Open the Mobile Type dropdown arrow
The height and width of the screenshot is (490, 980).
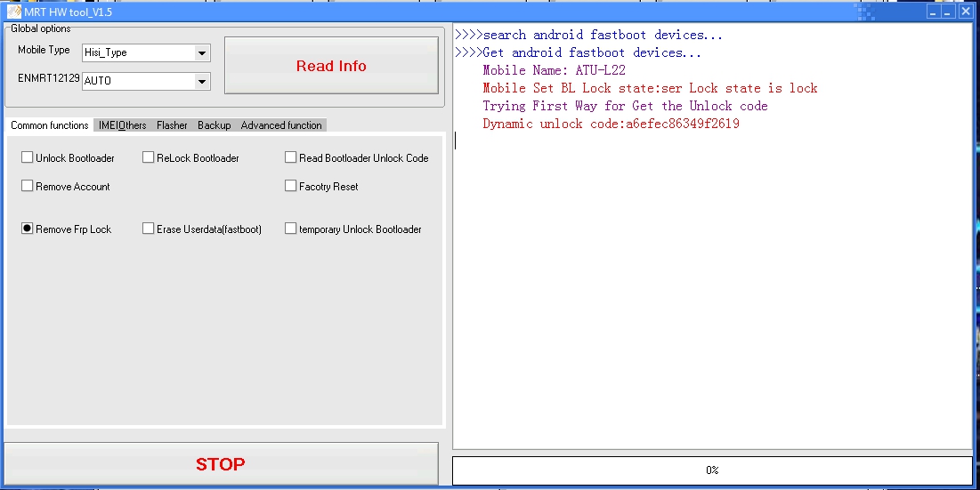pos(201,53)
